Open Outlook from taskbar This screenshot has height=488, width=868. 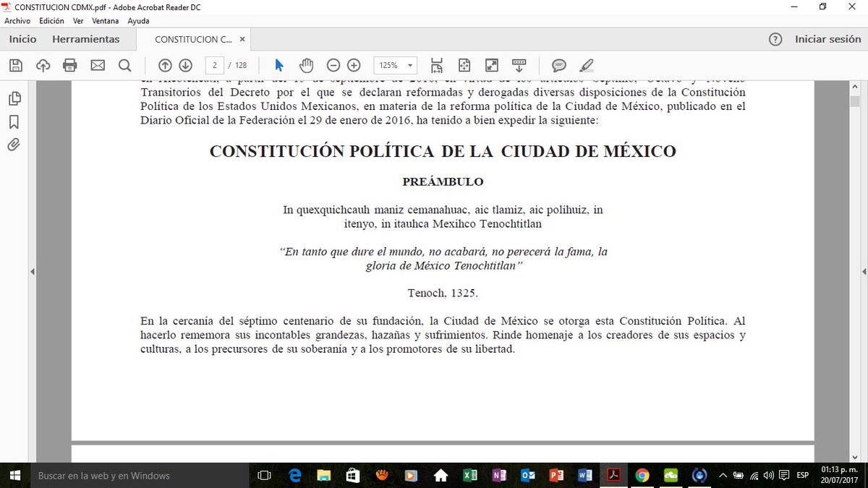tap(527, 475)
